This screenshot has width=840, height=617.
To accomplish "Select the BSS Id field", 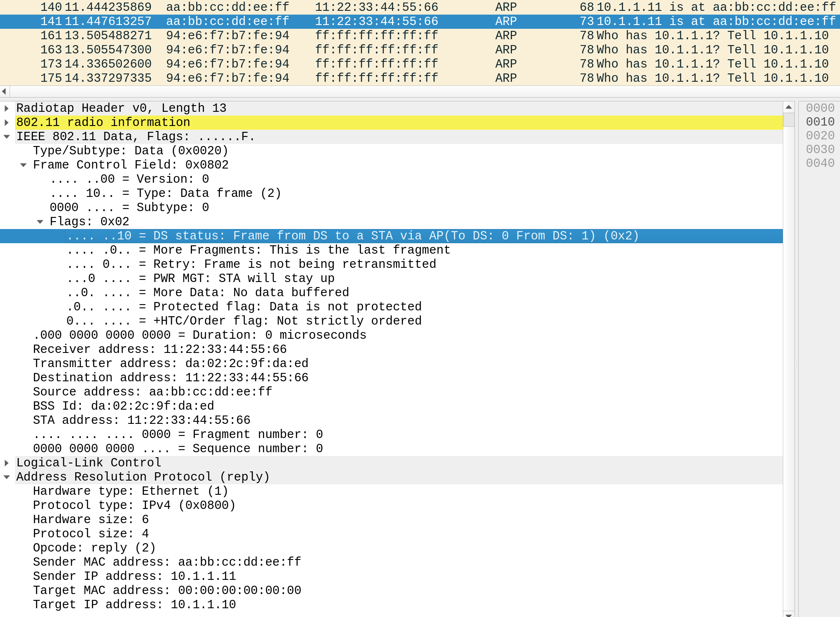I will (124, 406).
